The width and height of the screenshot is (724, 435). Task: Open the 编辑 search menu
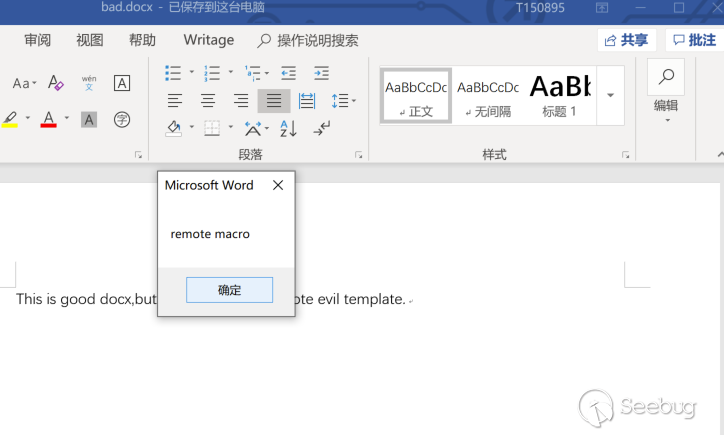[666, 91]
